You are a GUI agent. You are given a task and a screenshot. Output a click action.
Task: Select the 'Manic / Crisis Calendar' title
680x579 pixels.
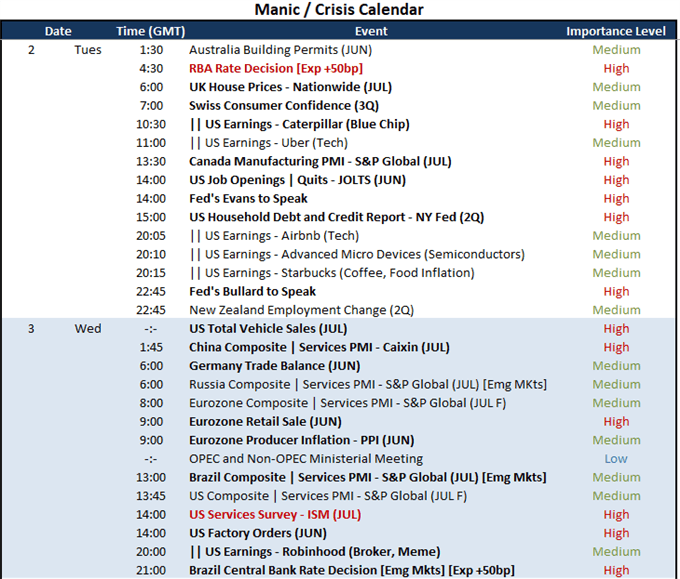[339, 10]
